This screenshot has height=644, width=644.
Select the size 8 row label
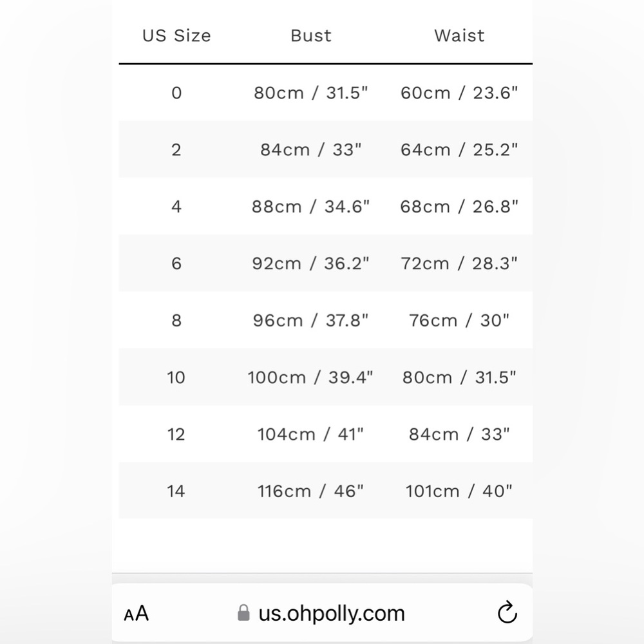pyautogui.click(x=176, y=320)
